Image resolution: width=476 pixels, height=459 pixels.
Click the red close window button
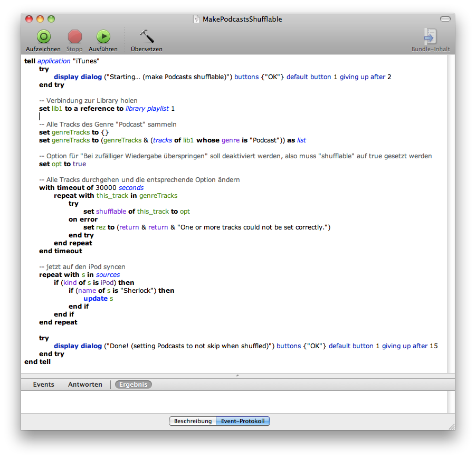(x=29, y=19)
